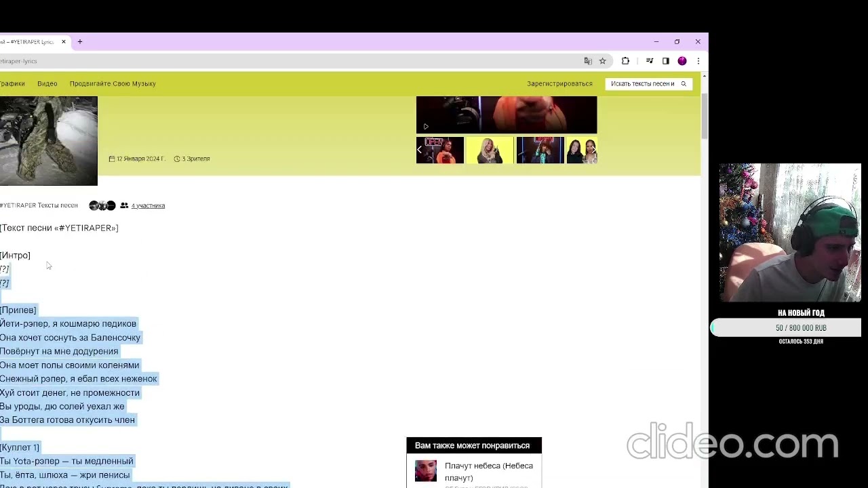Bookmark this page with the star icon

tap(602, 61)
